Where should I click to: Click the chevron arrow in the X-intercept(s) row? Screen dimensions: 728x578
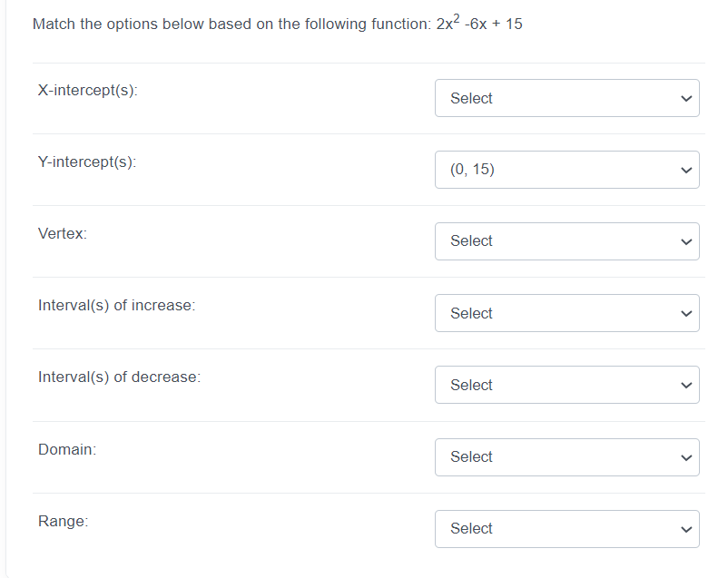[686, 98]
